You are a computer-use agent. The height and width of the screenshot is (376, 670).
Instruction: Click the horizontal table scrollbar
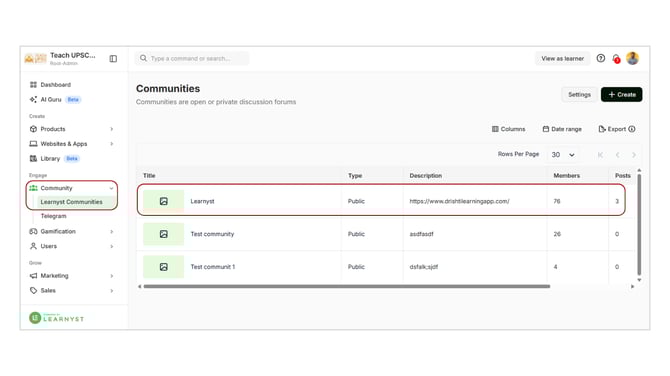pyautogui.click(x=347, y=286)
